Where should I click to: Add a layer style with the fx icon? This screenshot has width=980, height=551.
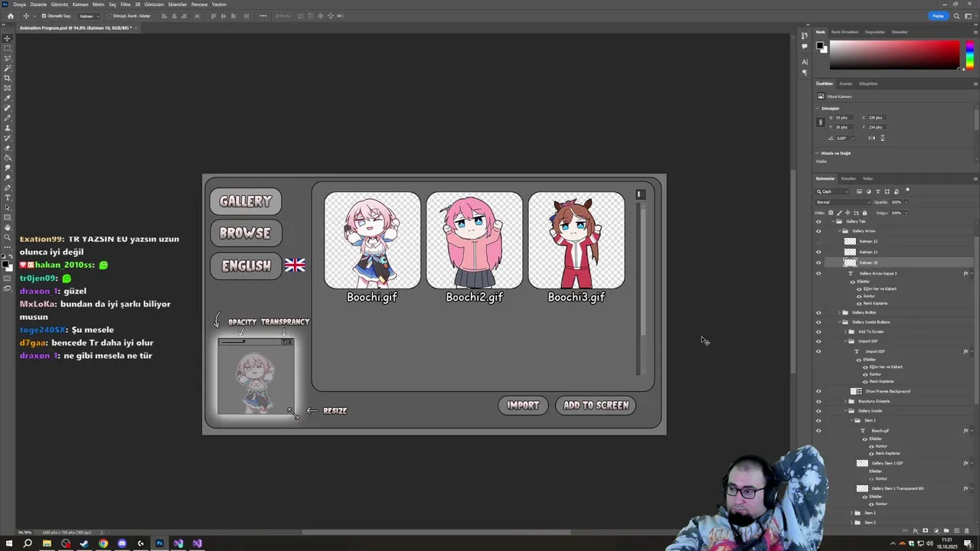tap(915, 530)
